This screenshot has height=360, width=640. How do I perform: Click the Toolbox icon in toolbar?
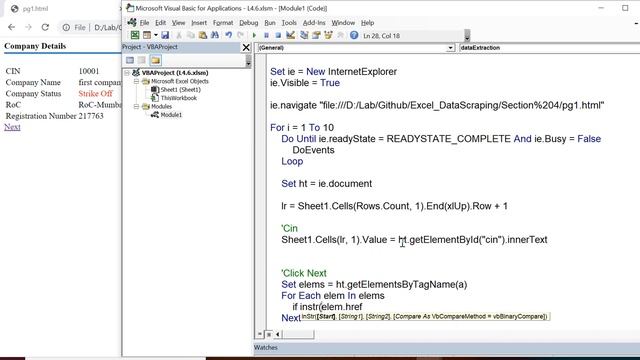click(x=340, y=36)
